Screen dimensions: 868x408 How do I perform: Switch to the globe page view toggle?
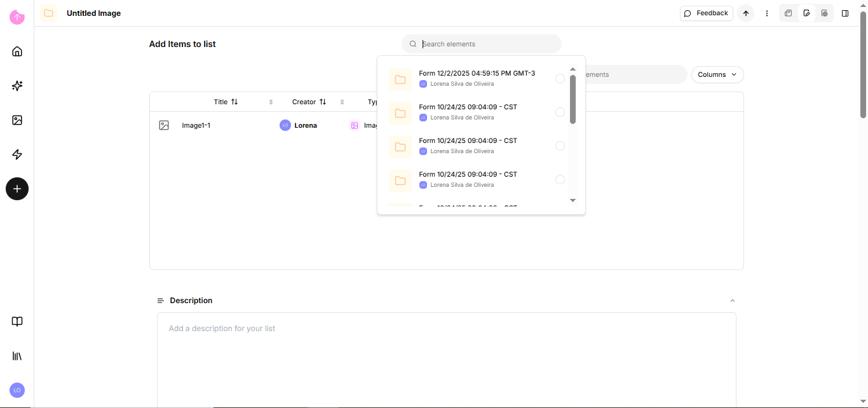click(x=824, y=13)
